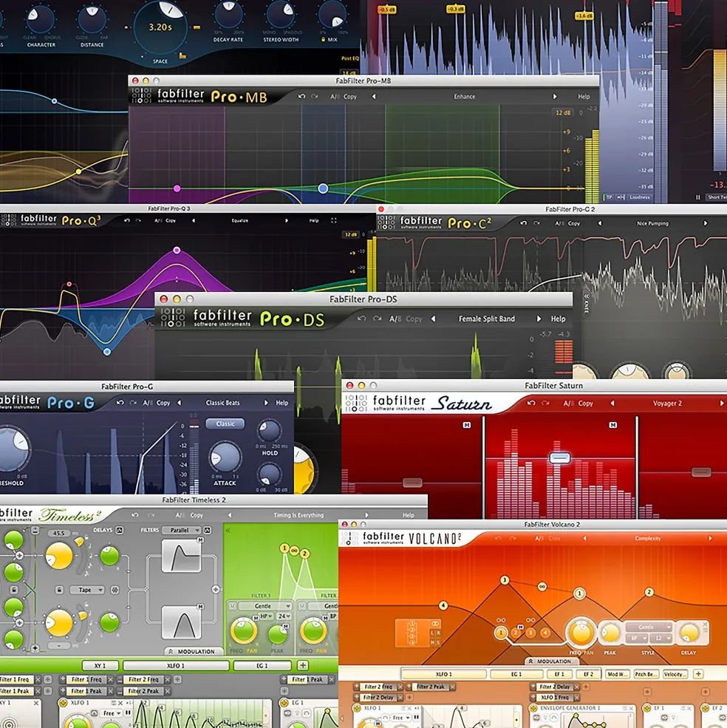Click the icon beside DELAYS label in Timeless
Viewport: 727px width, 728px height.
(x=120, y=530)
